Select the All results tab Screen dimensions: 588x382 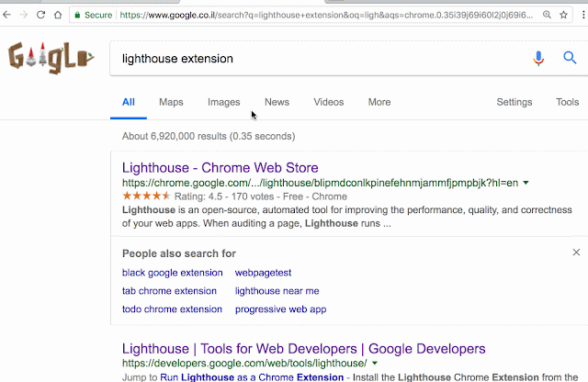[129, 102]
